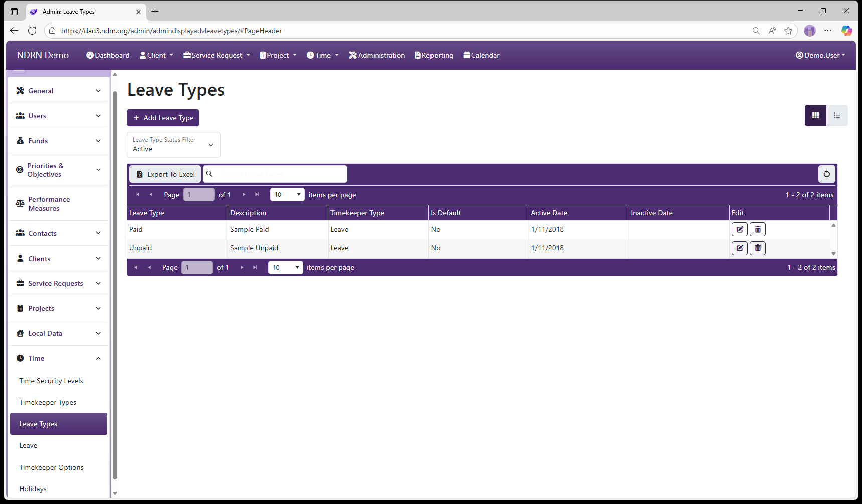This screenshot has height=504, width=862.
Task: Delete the Paid leave type row
Action: pos(758,229)
